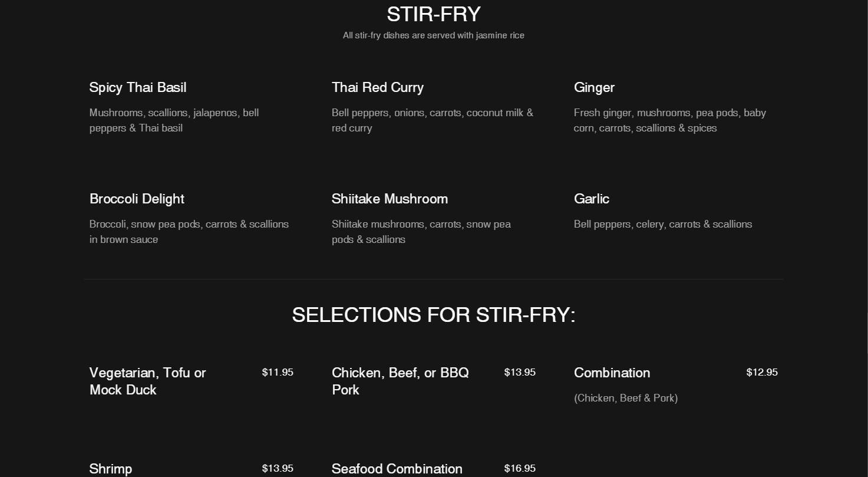Viewport: 868px width, 477px height.
Task: Click the Shiitake Mushroom dish title
Action: point(390,199)
